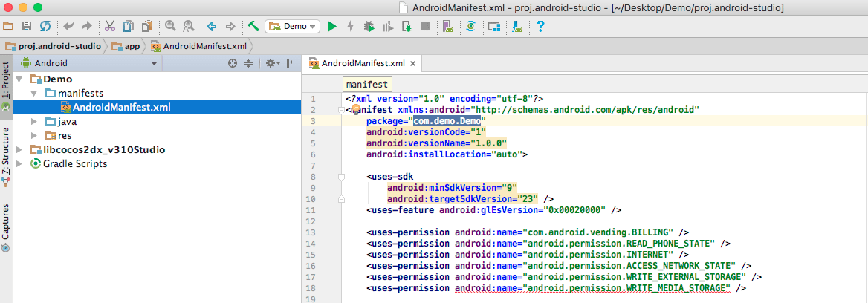Fold the uses-sdk tag in gutter
Image resolution: width=868 pixels, height=303 pixels.
coord(341,177)
